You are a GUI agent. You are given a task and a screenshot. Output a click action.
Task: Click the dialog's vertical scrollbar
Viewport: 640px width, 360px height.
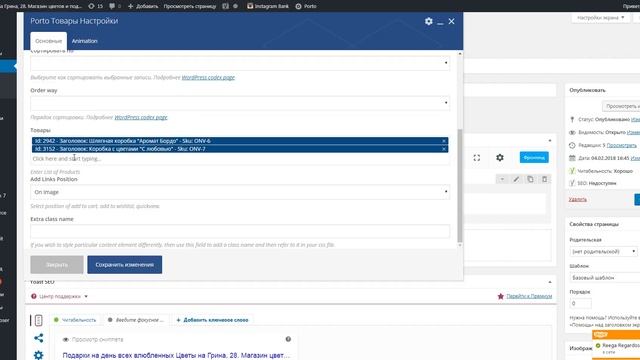460,186
